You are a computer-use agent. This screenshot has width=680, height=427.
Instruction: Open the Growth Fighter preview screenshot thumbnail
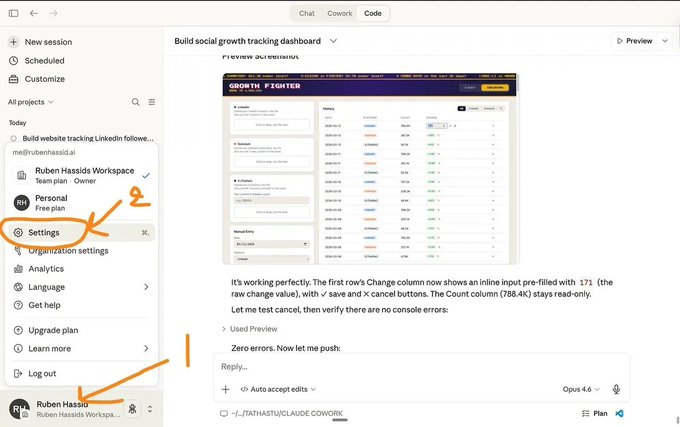coord(371,169)
